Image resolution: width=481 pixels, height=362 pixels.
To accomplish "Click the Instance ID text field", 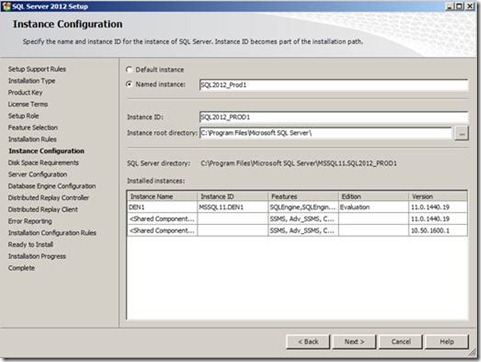I will click(x=334, y=117).
